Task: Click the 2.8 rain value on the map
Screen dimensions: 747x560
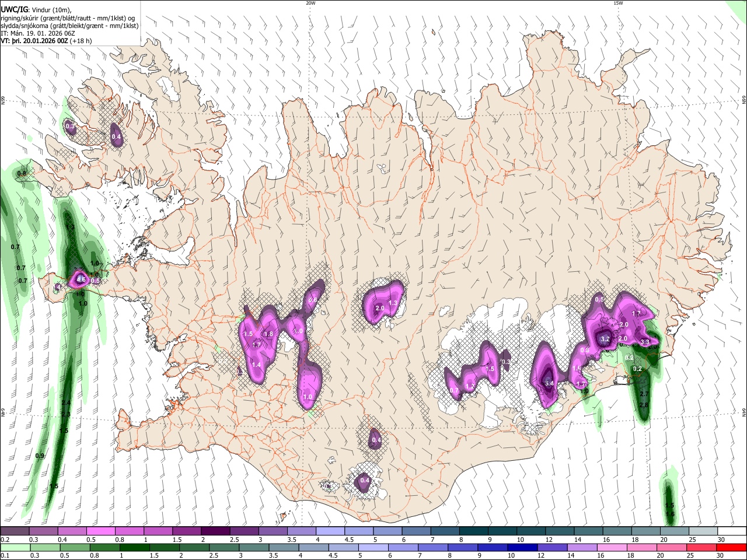Action: [644, 405]
